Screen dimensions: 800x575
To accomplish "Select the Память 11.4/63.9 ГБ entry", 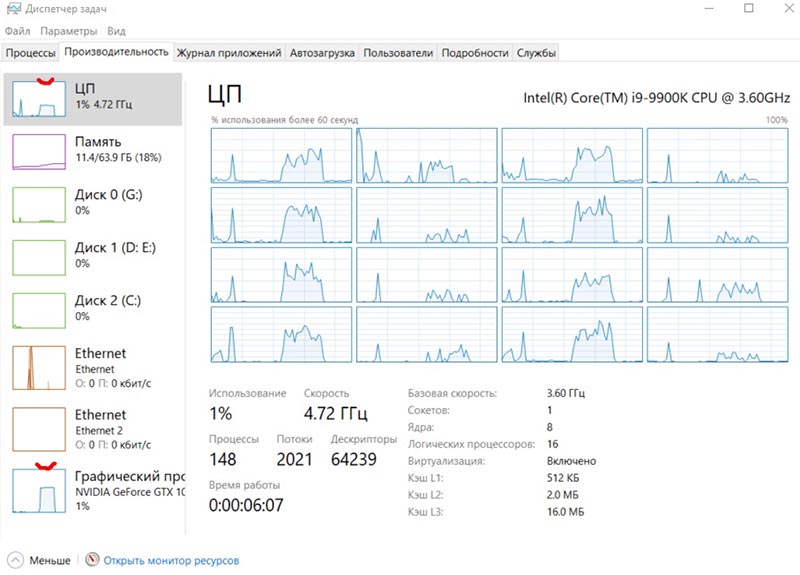I will click(x=93, y=152).
